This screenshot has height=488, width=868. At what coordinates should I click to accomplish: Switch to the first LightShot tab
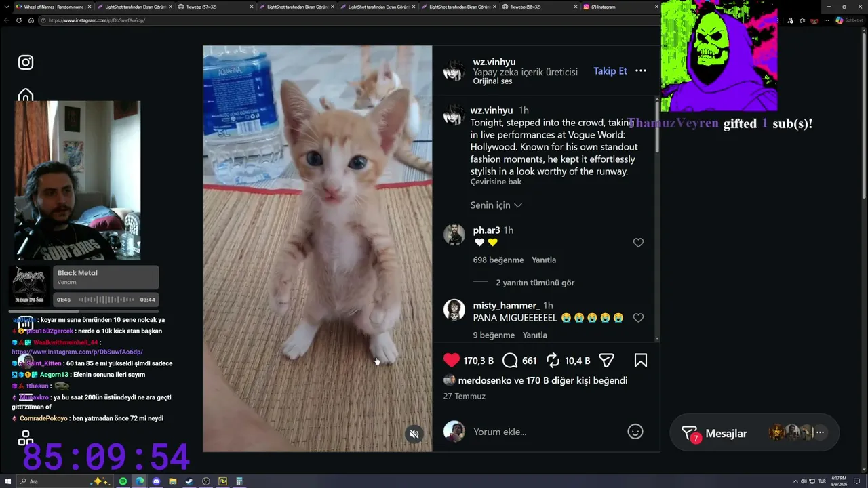(x=134, y=7)
